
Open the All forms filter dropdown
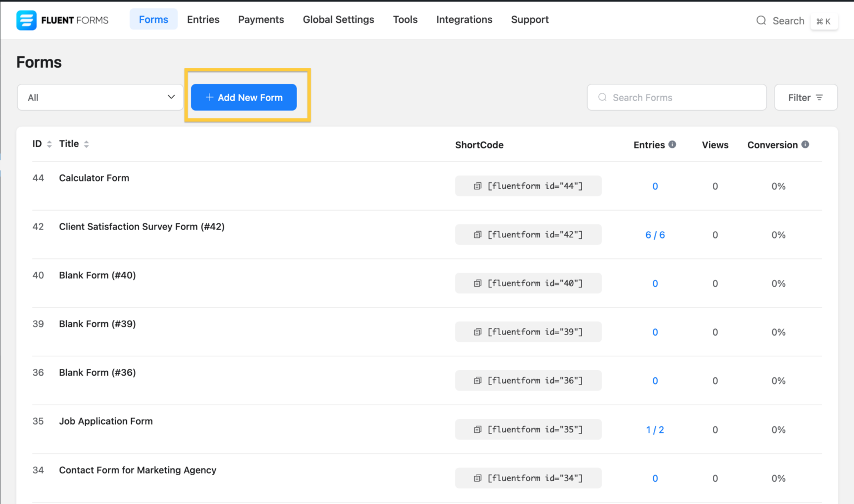(x=100, y=97)
